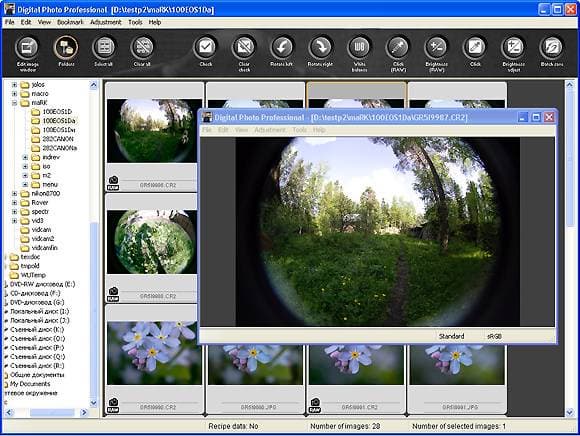Expand the jolos folder node
Screen dimensions: 580x436
(14, 85)
